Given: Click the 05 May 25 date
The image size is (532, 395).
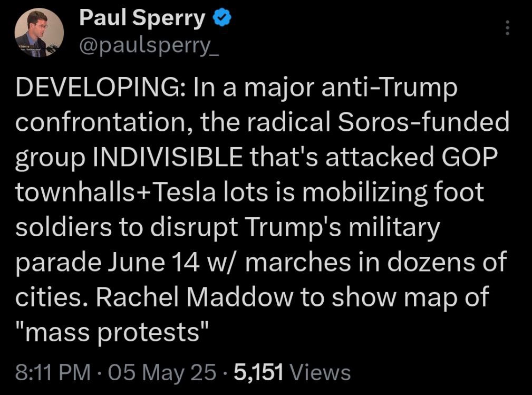Looking at the screenshot, I should (162, 372).
